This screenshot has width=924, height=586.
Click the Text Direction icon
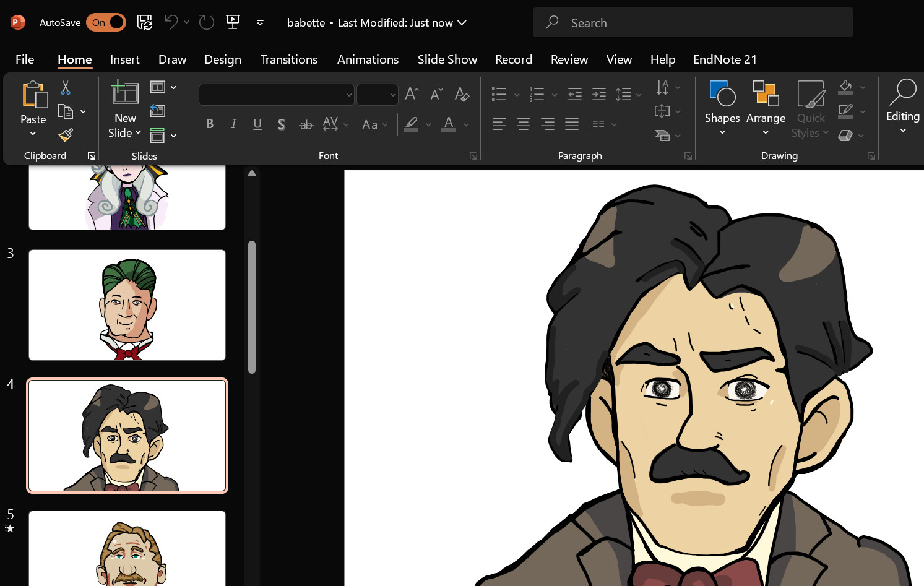pyautogui.click(x=662, y=87)
